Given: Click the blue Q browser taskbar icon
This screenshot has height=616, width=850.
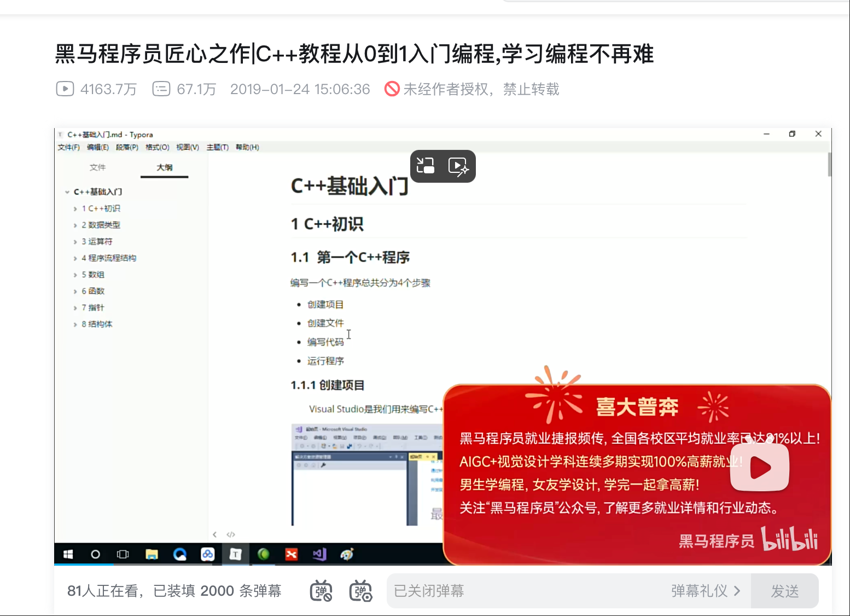Looking at the screenshot, I should pyautogui.click(x=179, y=554).
